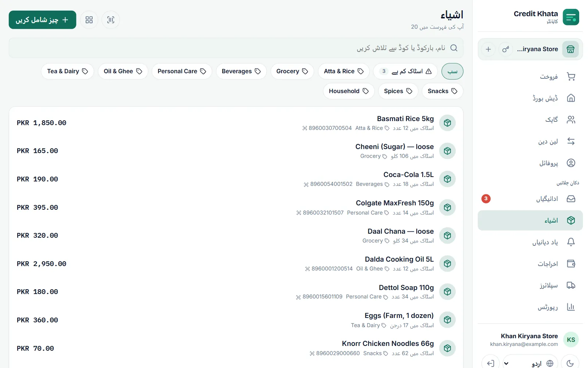Toggle dark mode moon icon
Screen dimensions: 588x368
570,363
